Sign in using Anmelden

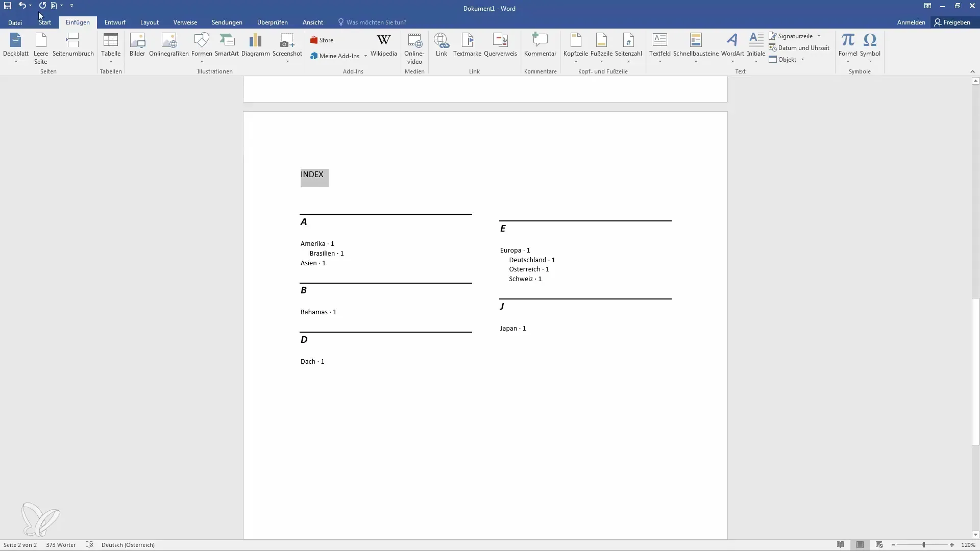[911, 22]
